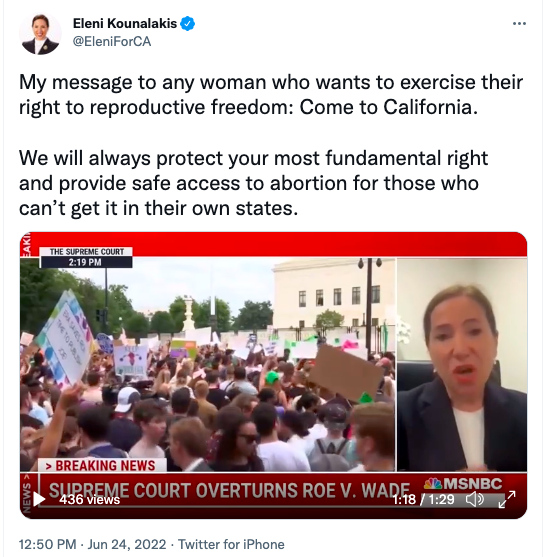Click the Come to California tweet text
This screenshot has height=557, width=543.
pos(389,107)
